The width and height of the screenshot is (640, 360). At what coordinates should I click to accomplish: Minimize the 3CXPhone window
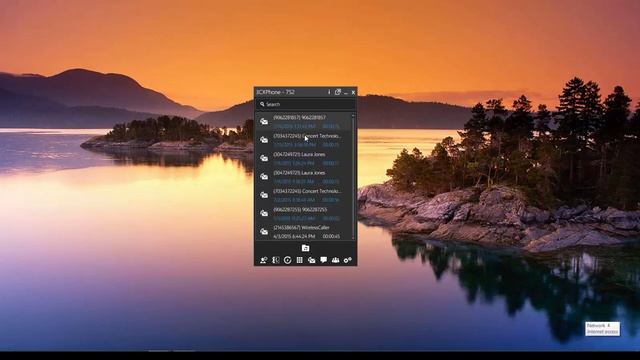click(x=346, y=93)
